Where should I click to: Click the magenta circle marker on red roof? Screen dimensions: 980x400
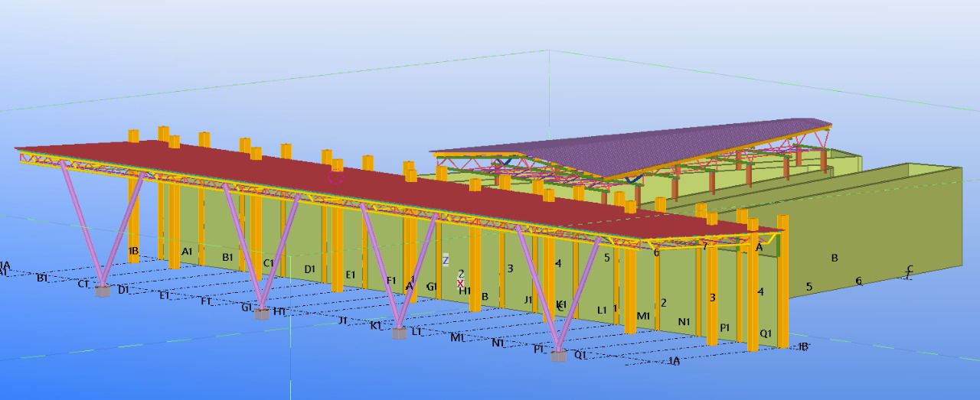[x=335, y=177]
